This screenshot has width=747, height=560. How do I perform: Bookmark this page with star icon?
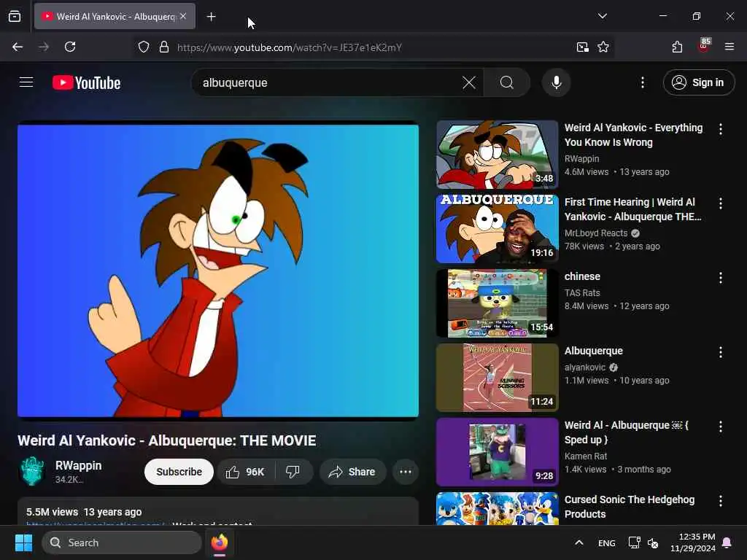(x=603, y=47)
